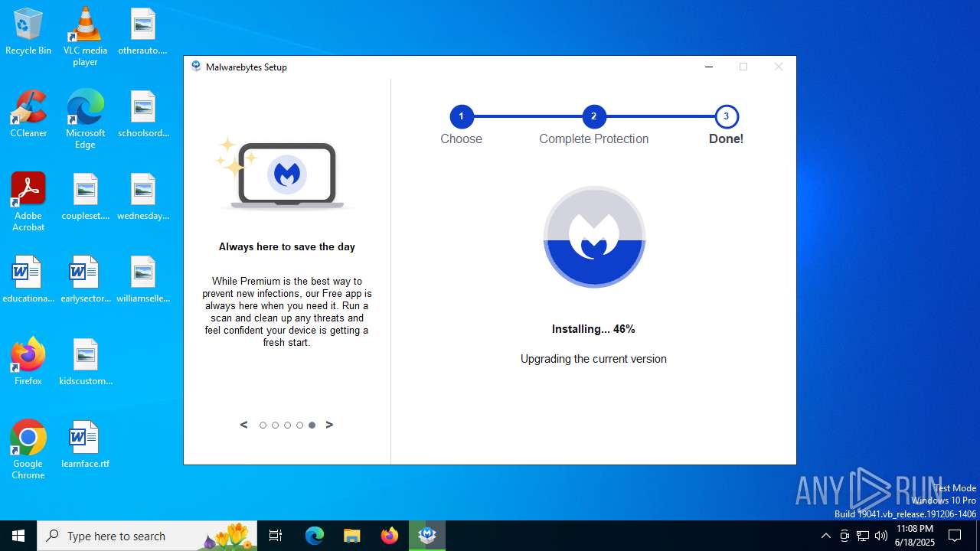Click 'Installing... 46%' status text
This screenshot has width=980, height=551.
(593, 329)
